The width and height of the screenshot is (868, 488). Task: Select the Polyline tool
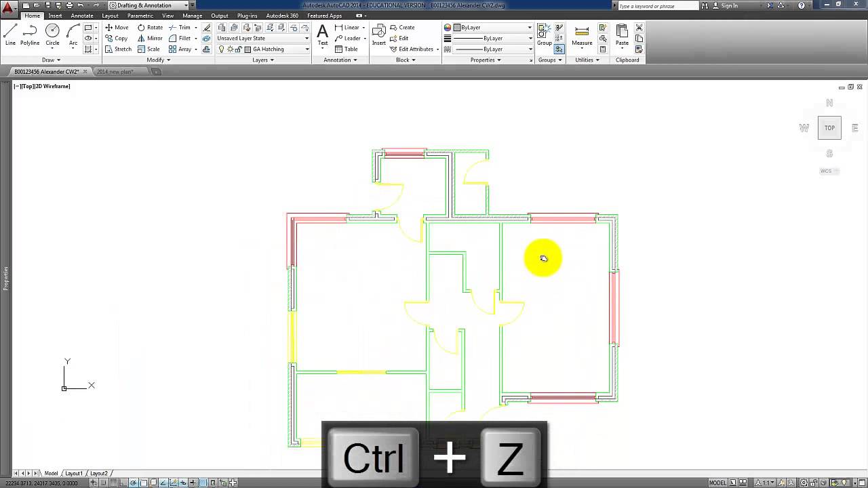(30, 35)
